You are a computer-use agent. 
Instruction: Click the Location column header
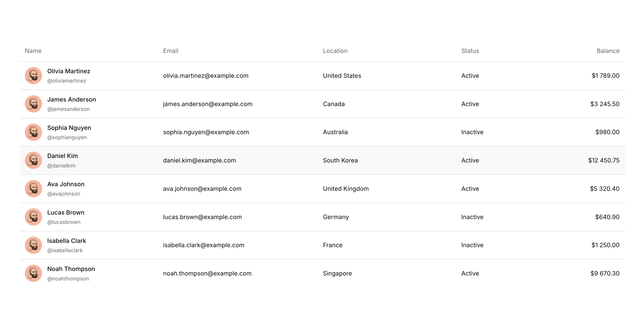(x=335, y=51)
